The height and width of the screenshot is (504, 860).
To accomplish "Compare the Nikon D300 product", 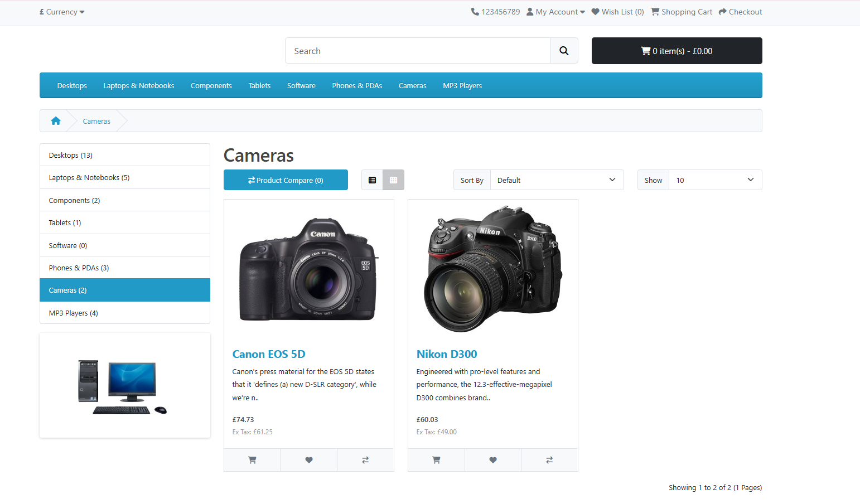I will [x=549, y=460].
